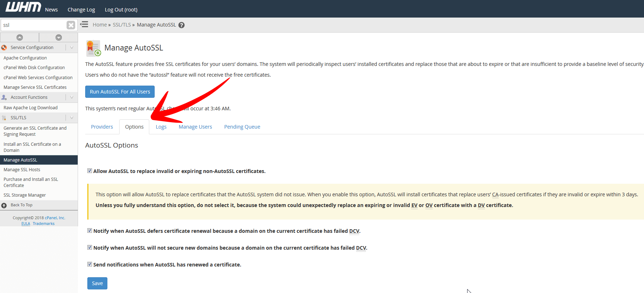Select the Options tab
Screen dimensions: 644x293
coord(134,127)
